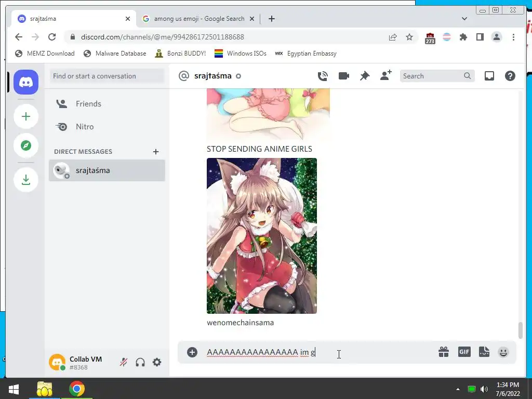Click Chrome icon on taskbar
The width and height of the screenshot is (532, 399).
(77, 389)
